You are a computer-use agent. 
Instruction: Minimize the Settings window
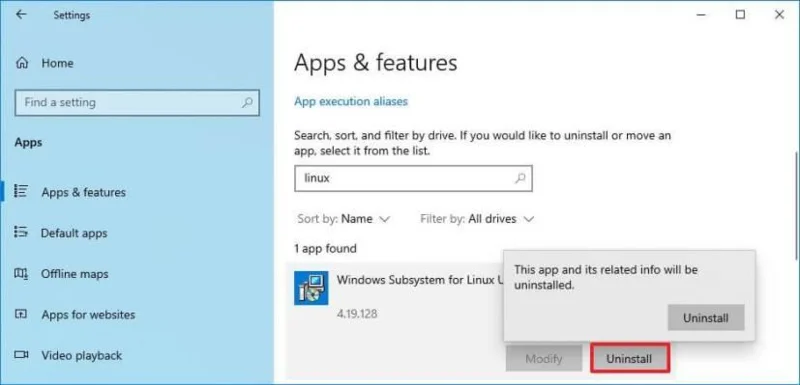pos(702,15)
